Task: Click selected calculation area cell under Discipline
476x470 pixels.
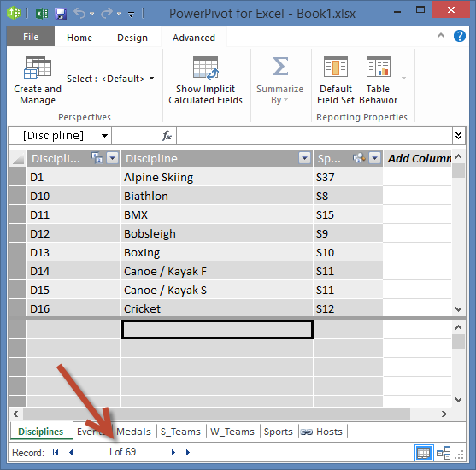Action: pos(217,329)
